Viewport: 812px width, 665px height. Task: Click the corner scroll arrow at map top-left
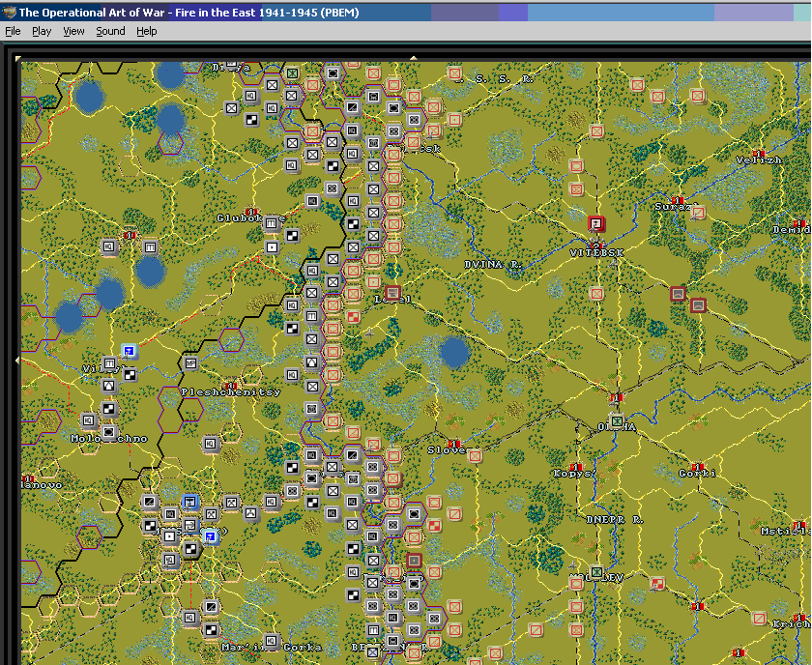click(18, 59)
